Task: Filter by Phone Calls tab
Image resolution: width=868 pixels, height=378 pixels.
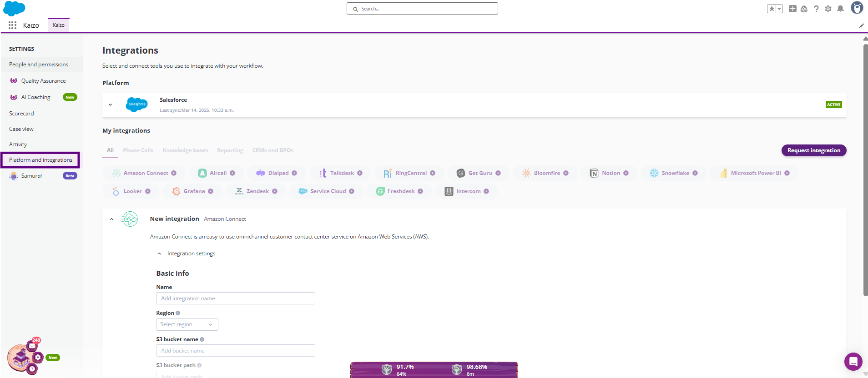Action: [138, 150]
